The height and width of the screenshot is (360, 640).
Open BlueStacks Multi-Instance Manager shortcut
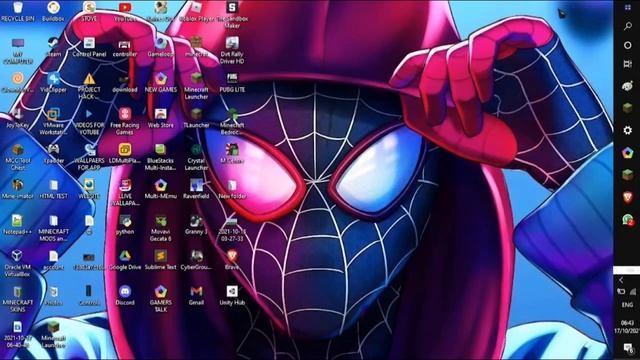point(161,157)
